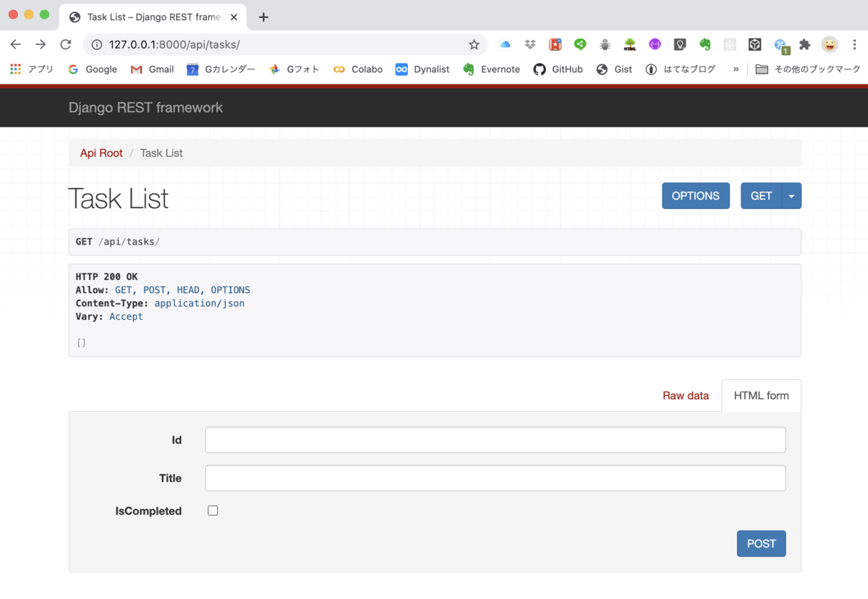Screen dimensions: 868x599
Task: Click the empty [] response body
Action: point(81,343)
